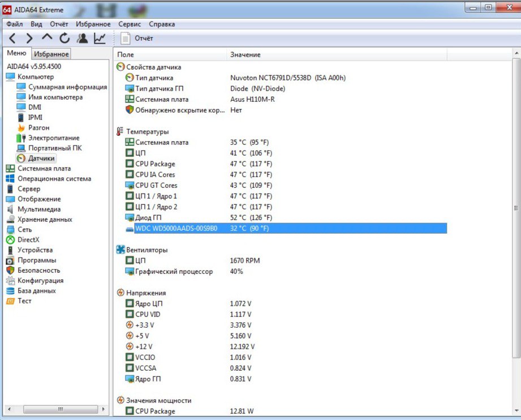Open the Сервис menu
The image size is (521, 420).
click(130, 24)
